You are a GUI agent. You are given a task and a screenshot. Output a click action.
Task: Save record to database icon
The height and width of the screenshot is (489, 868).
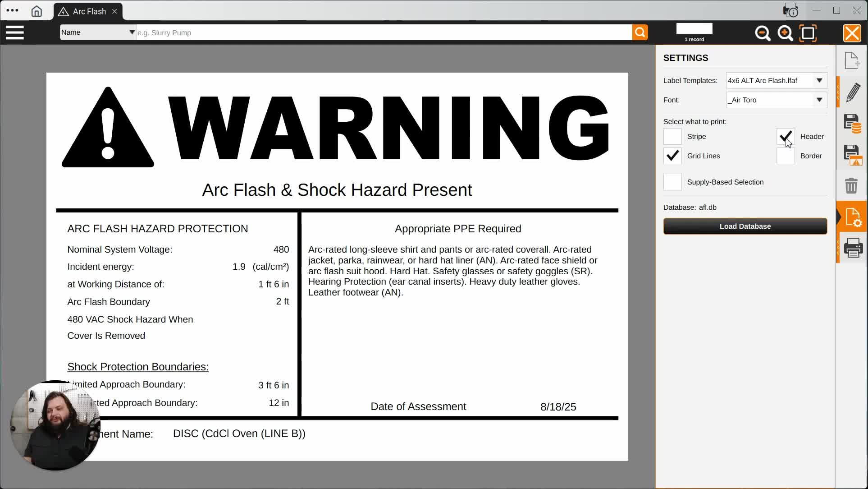click(x=853, y=124)
